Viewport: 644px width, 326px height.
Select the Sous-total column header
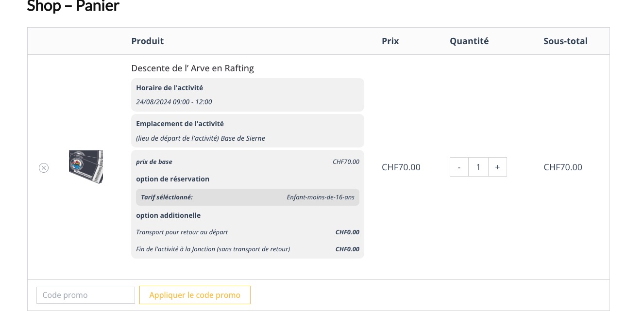coord(565,41)
